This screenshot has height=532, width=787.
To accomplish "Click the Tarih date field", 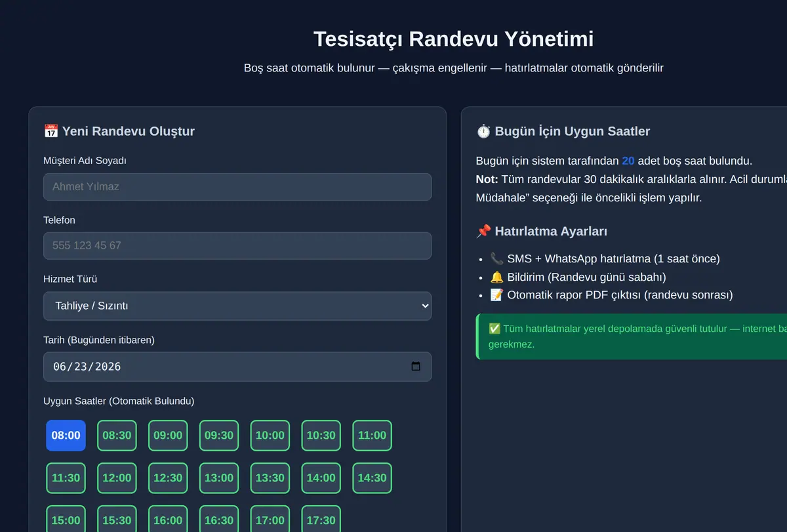I will point(237,367).
